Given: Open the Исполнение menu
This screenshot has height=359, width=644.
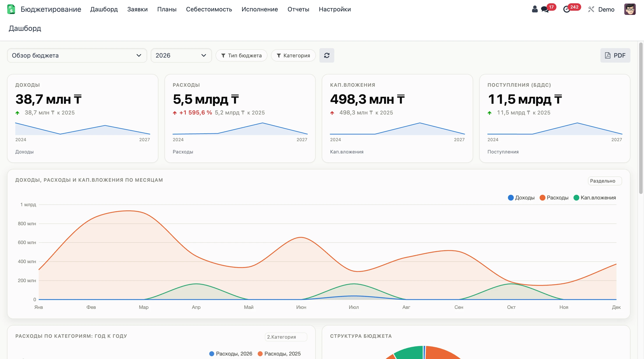Looking at the screenshot, I should pos(260,9).
